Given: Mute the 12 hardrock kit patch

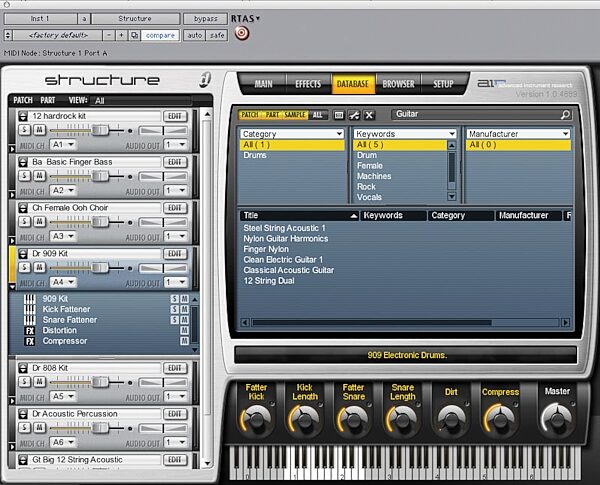Looking at the screenshot, I should (39, 130).
